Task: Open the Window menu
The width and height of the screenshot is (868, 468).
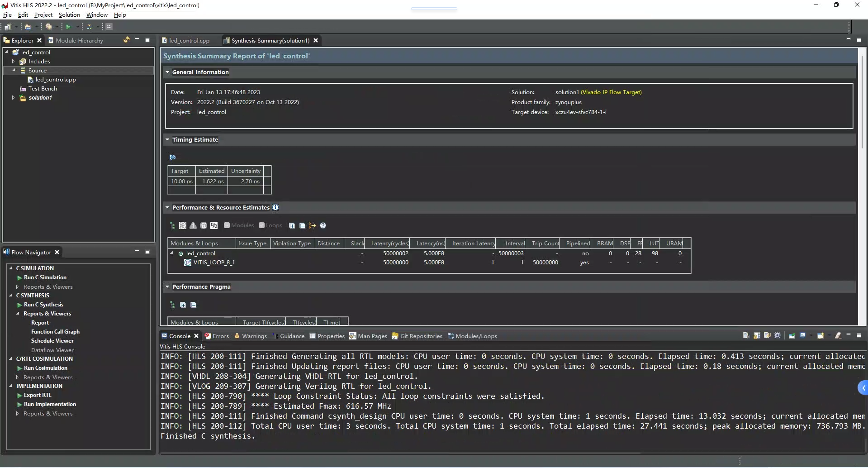Action: pyautogui.click(x=97, y=14)
